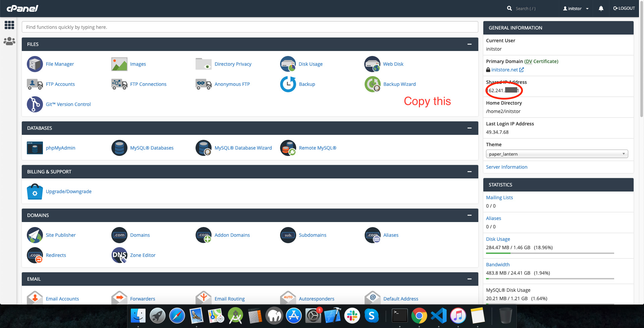644x328 pixels.
Task: Launch Visual Studio Code from the dock
Action: (x=439, y=316)
